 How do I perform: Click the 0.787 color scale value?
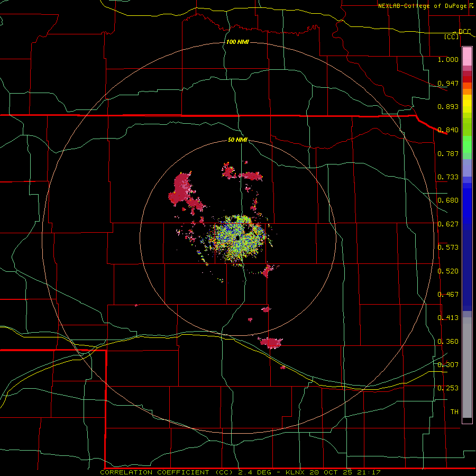tap(448, 153)
